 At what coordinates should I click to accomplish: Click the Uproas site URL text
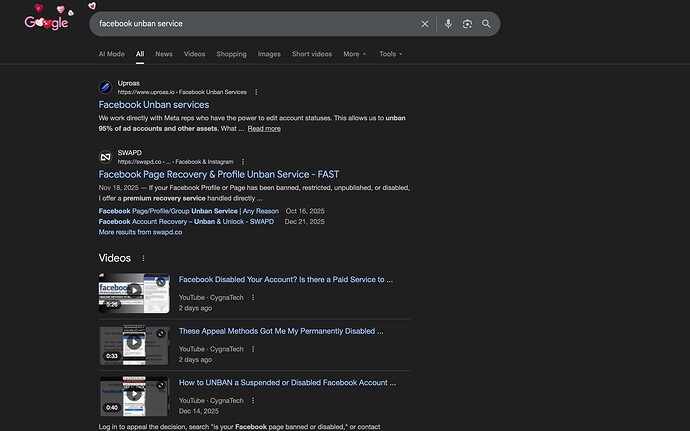coord(182,92)
